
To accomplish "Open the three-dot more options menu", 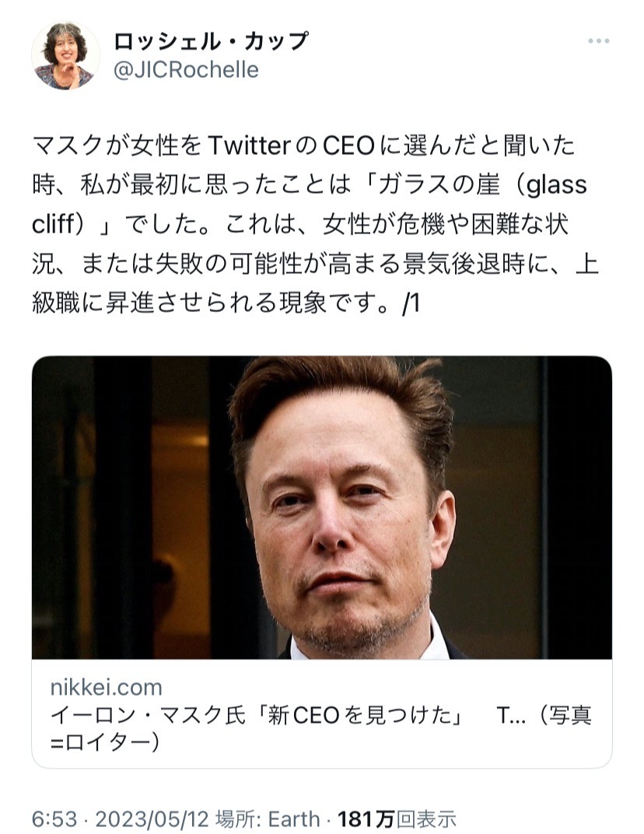I will pos(598,41).
